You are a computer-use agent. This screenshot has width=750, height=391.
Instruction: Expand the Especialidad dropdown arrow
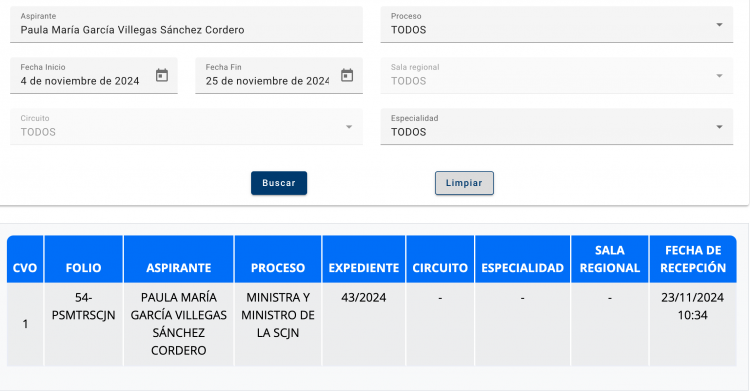coord(719,127)
